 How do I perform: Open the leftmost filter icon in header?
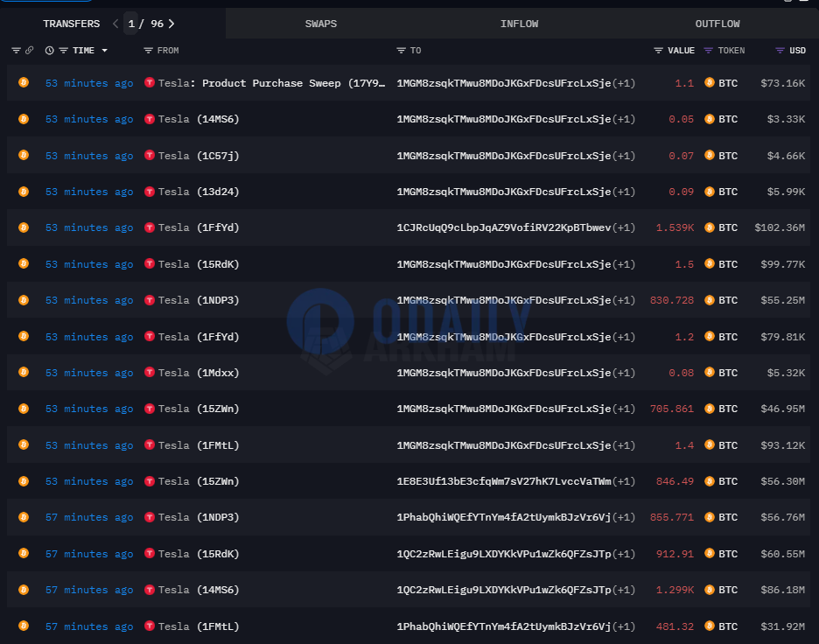click(17, 50)
